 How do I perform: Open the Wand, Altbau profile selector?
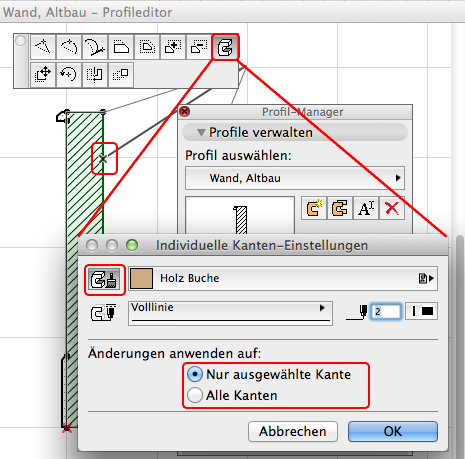[295, 178]
